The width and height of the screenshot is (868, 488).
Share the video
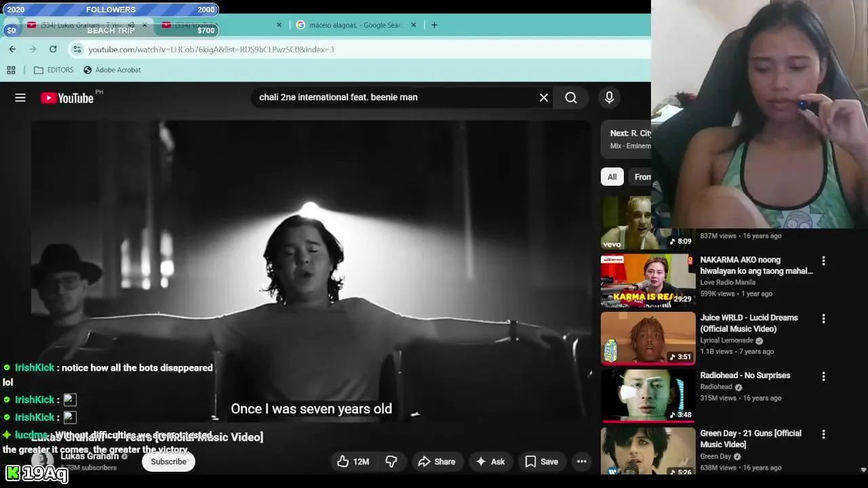[x=437, y=462]
